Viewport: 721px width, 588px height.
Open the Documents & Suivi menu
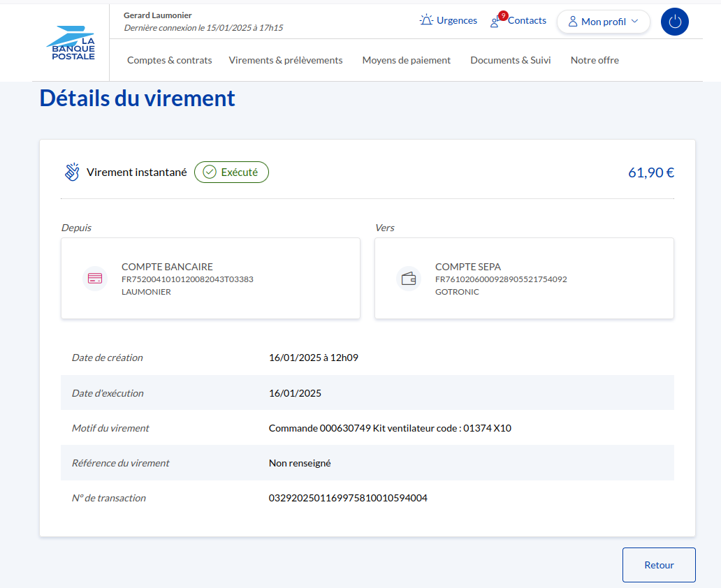click(x=510, y=60)
